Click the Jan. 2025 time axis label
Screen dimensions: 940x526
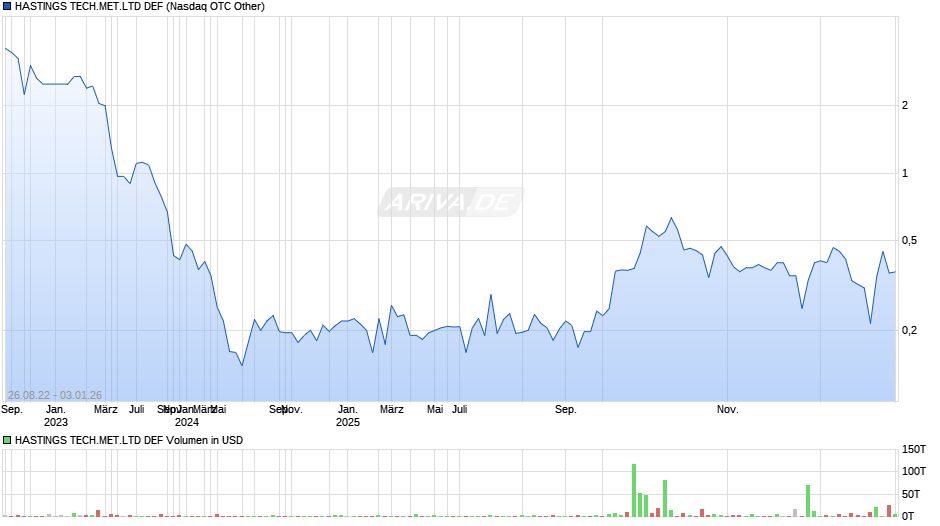(348, 416)
